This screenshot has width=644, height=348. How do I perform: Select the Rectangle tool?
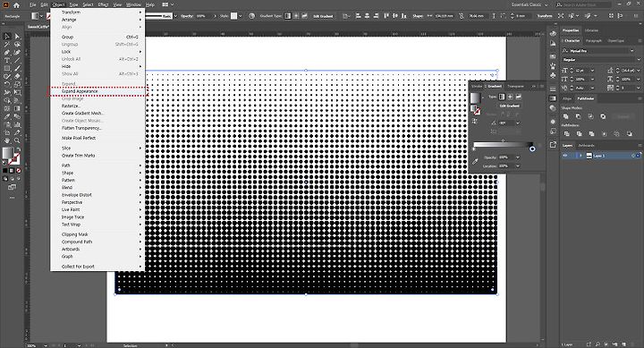tap(7, 68)
